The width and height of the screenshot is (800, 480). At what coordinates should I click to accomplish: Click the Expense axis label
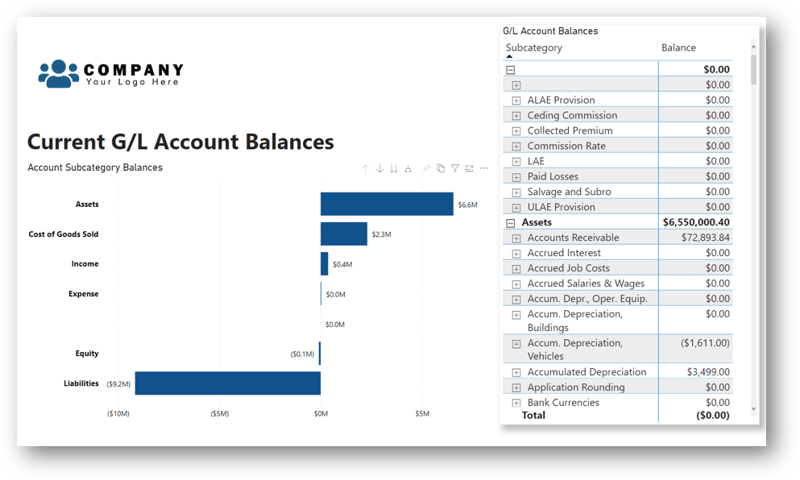coord(84,294)
